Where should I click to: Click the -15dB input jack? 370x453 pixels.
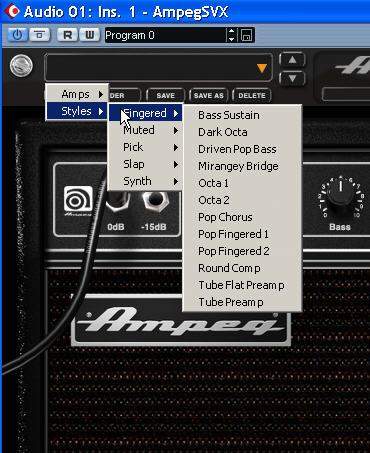pyautogui.click(x=154, y=200)
